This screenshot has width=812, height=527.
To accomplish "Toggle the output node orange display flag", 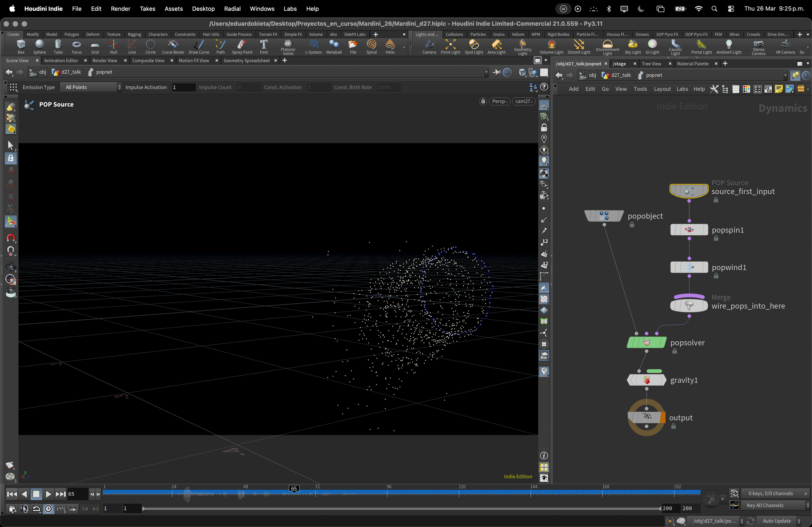I will pyautogui.click(x=662, y=417).
